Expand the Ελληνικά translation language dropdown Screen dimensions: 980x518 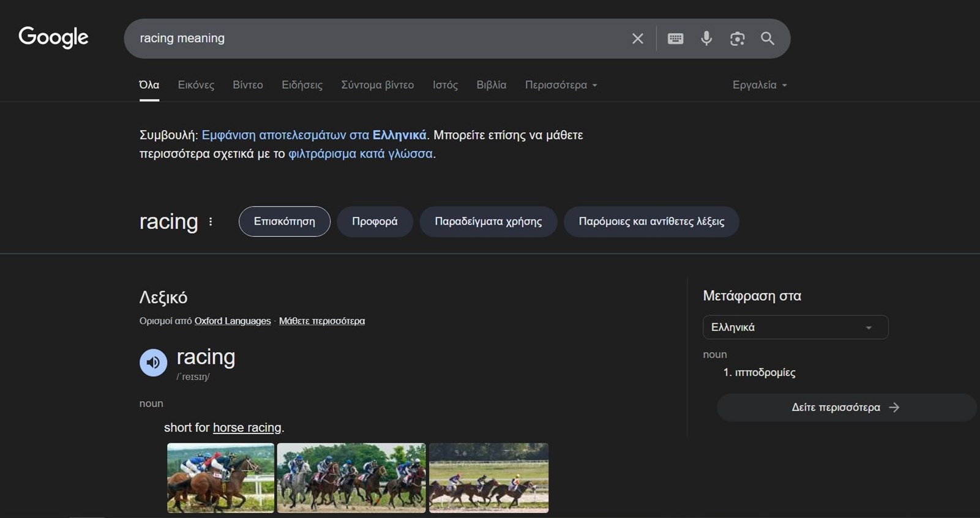click(x=795, y=328)
